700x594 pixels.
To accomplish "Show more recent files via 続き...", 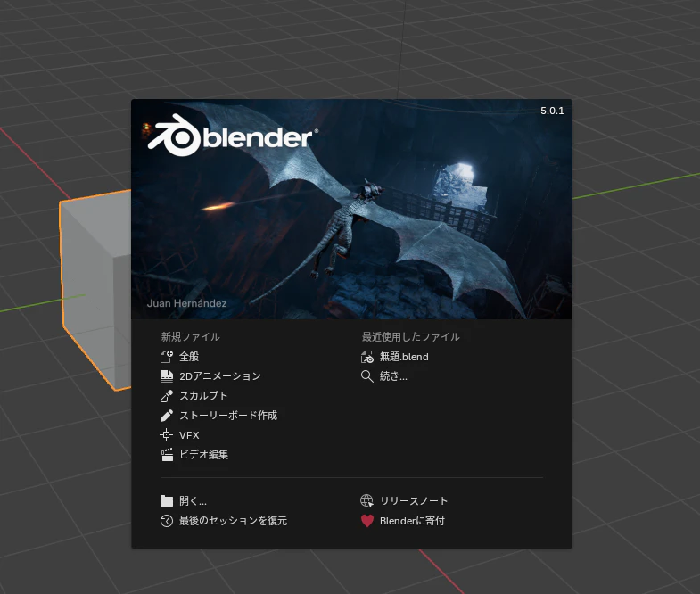I will 393,376.
